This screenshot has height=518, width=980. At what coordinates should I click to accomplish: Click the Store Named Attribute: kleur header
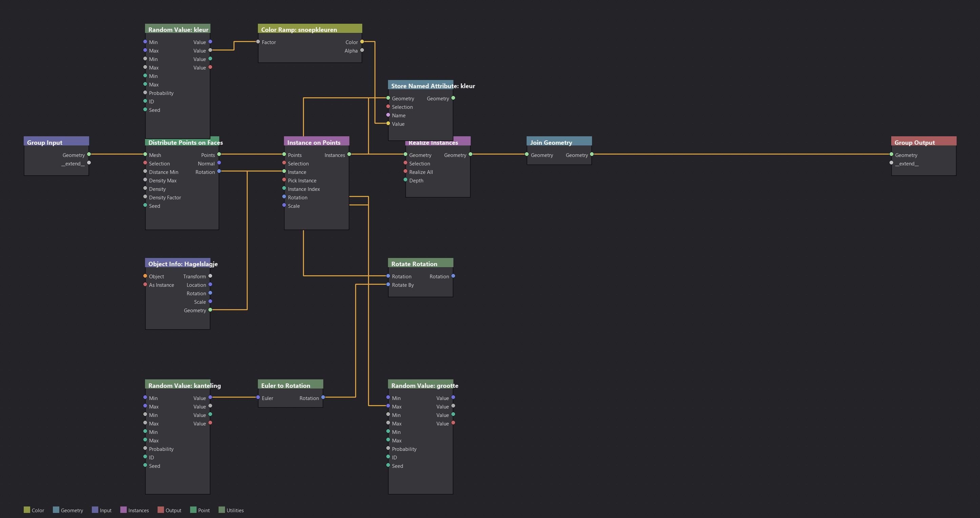pos(421,85)
